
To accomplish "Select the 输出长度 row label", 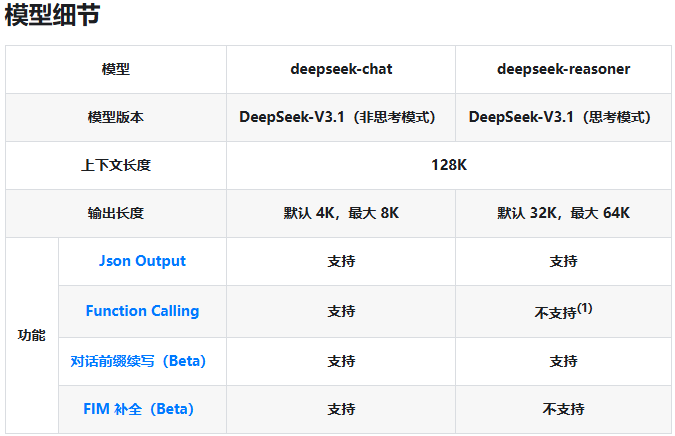I will pyautogui.click(x=116, y=213).
